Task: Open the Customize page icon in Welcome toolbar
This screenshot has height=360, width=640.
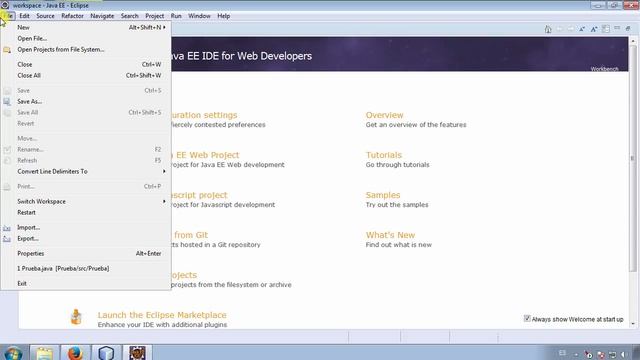Action: point(606,29)
